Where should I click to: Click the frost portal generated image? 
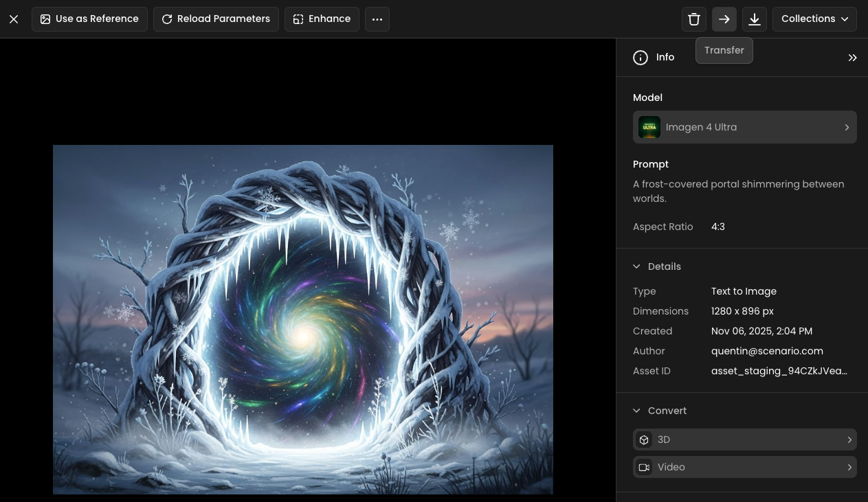[303, 319]
